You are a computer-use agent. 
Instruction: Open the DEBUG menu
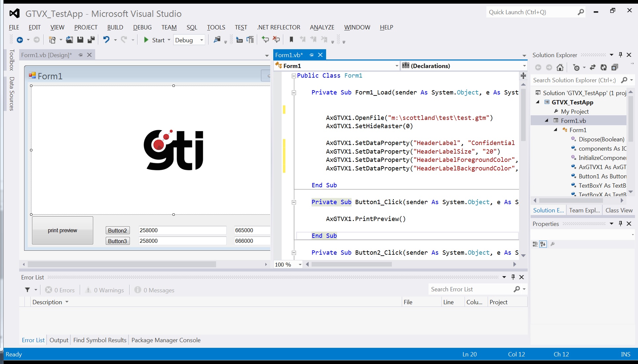pyautogui.click(x=142, y=27)
